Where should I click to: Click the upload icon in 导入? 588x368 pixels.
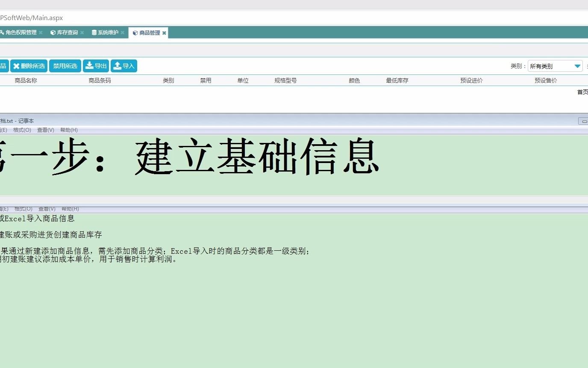[118, 65]
